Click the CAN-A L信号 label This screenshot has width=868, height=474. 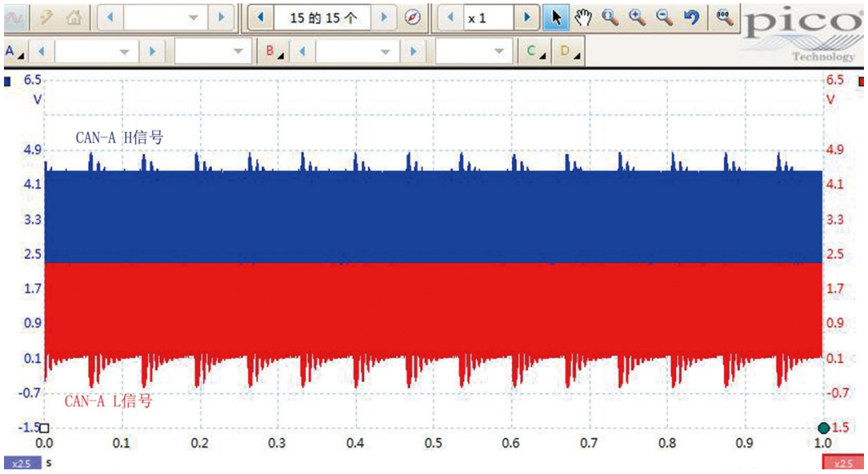click(x=108, y=400)
